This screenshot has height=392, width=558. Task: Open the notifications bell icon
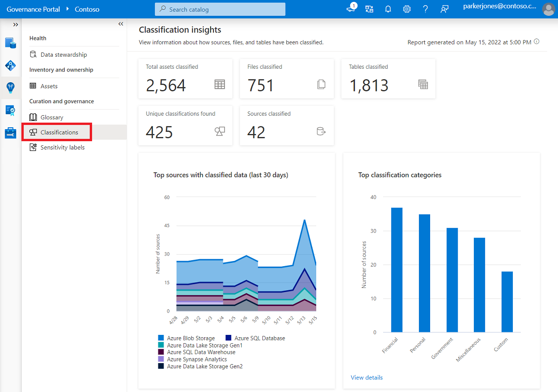[x=388, y=9]
